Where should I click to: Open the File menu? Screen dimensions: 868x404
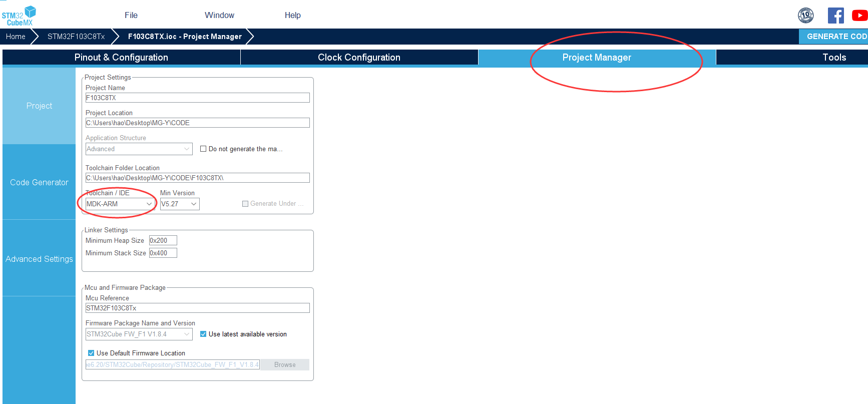131,16
